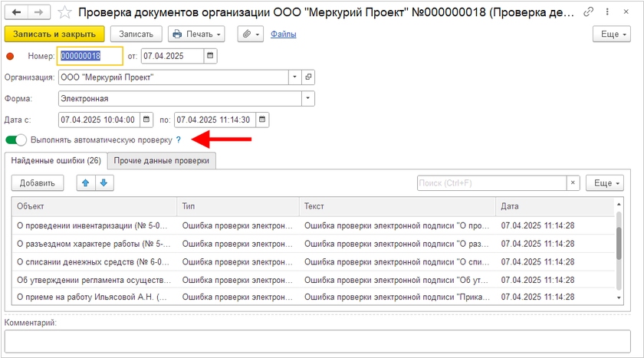Viewport: 644px width, 358px height.
Task: Click the table scrollbar up arrow
Action: click(619, 204)
